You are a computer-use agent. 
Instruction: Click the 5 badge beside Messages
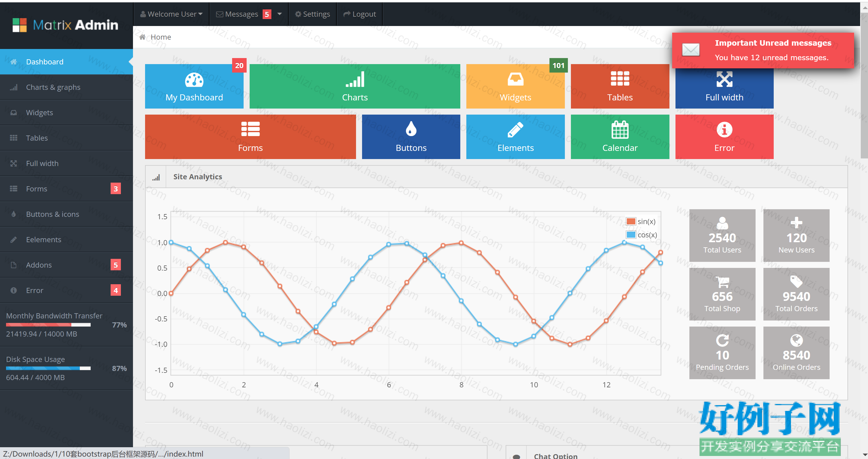click(x=267, y=14)
